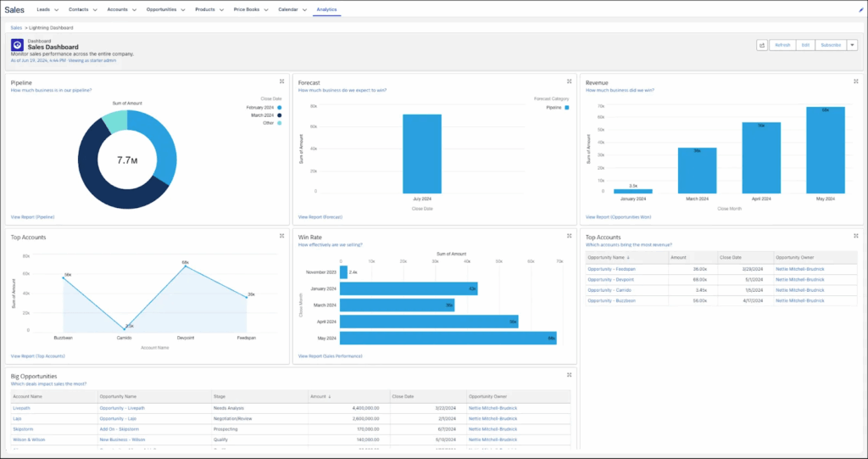The height and width of the screenshot is (459, 868).
Task: Open more actions dropdown beside Subscribe
Action: point(852,45)
